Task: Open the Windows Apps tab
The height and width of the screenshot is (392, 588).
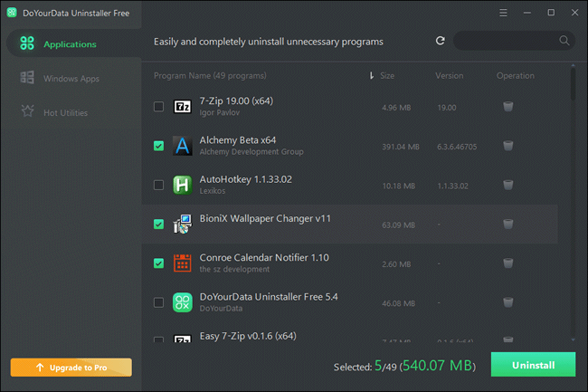Action: (x=71, y=79)
